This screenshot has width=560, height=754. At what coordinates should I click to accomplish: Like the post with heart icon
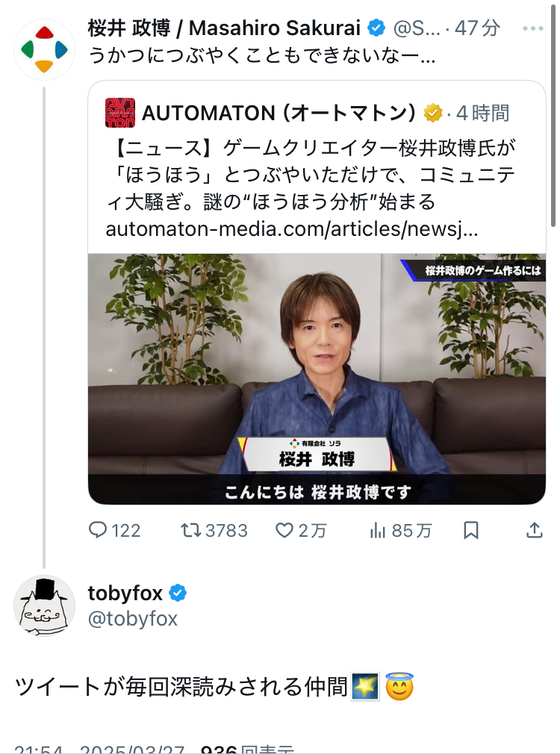tap(284, 530)
